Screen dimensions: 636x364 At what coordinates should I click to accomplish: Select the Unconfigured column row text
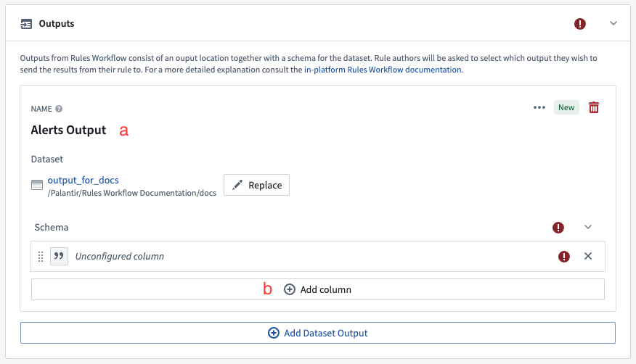(x=120, y=256)
